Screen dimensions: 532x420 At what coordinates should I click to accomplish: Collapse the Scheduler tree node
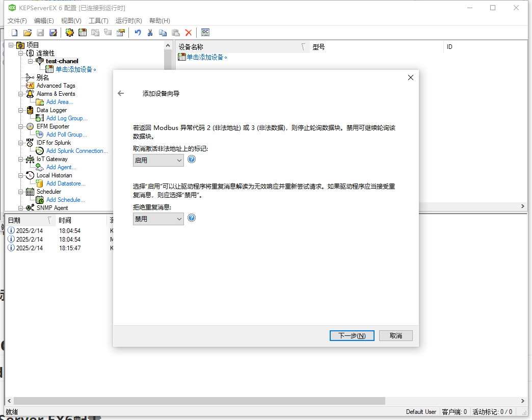[20, 191]
